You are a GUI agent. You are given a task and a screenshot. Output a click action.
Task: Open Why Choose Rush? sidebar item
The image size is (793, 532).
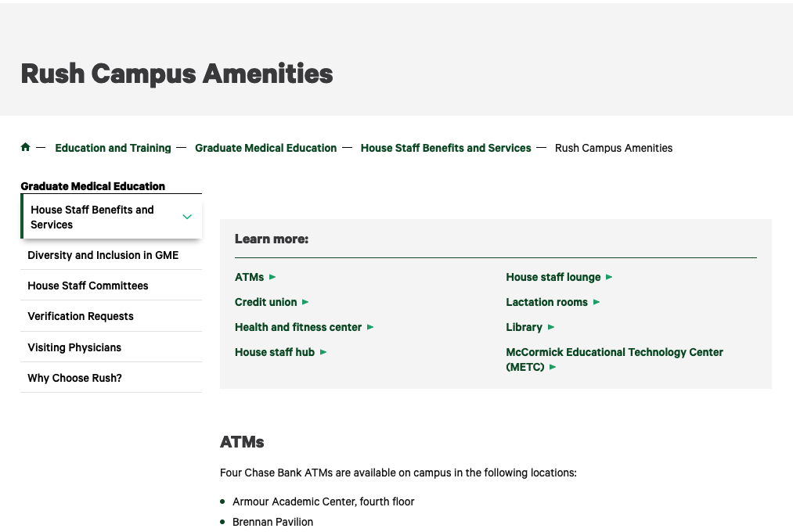[74, 378]
